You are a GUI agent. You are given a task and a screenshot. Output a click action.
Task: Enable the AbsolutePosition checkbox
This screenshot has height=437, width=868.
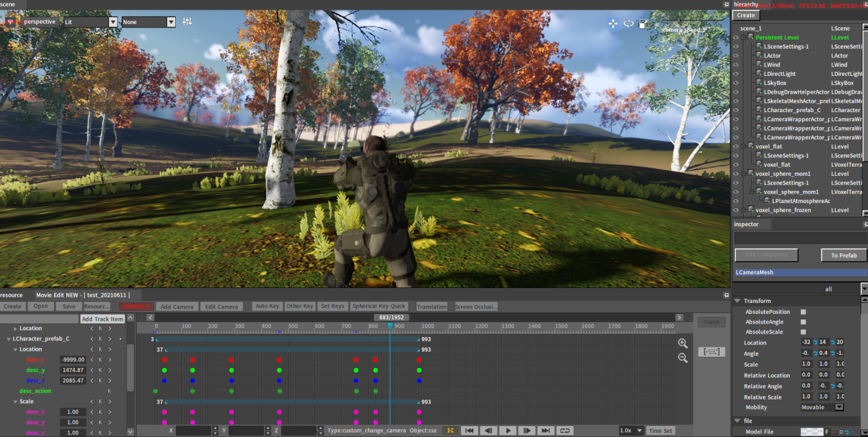803,312
